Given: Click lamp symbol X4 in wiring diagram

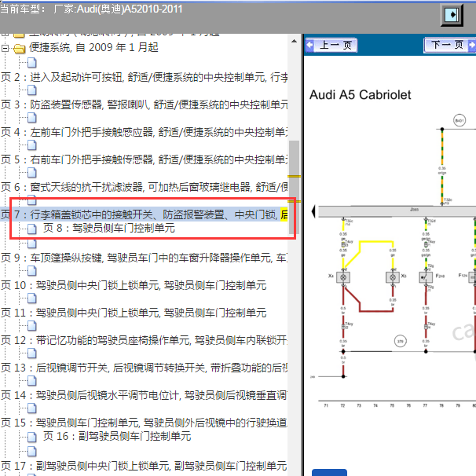Looking at the screenshot, I should (343, 277).
